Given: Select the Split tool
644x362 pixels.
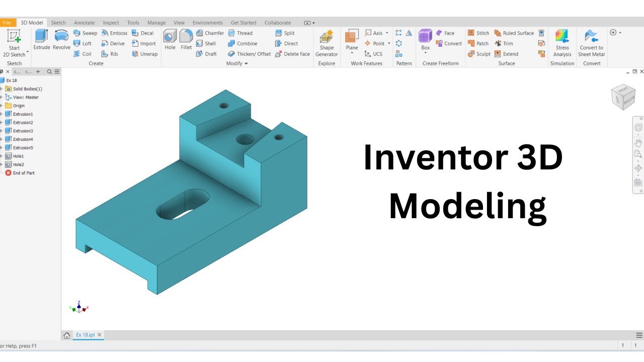Looking at the screenshot, I should point(285,33).
